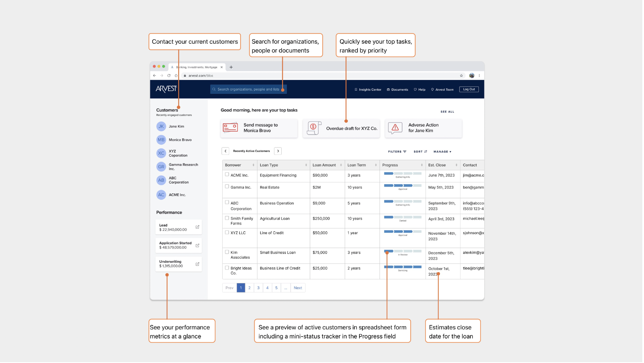Check the XYZ LLC row checkbox
The width and height of the screenshot is (644, 363).
pos(227,233)
